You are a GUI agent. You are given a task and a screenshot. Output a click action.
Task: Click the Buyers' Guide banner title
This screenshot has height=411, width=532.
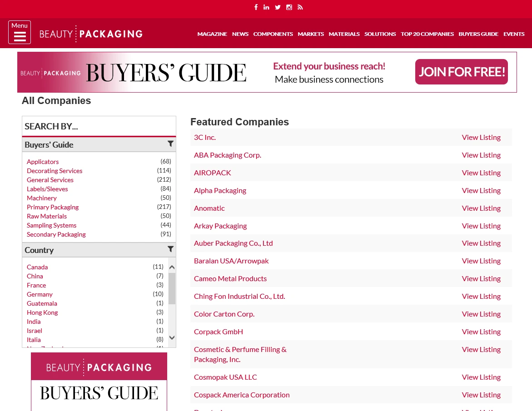(x=166, y=73)
